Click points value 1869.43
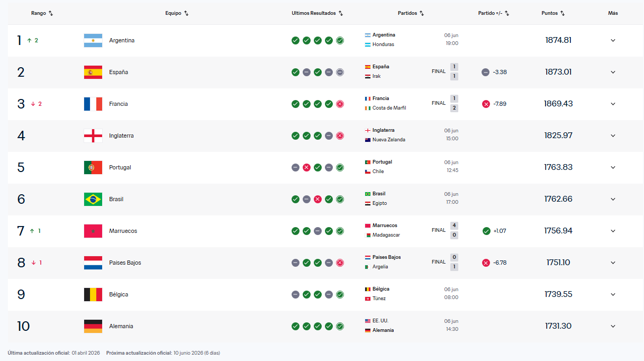 pyautogui.click(x=558, y=104)
